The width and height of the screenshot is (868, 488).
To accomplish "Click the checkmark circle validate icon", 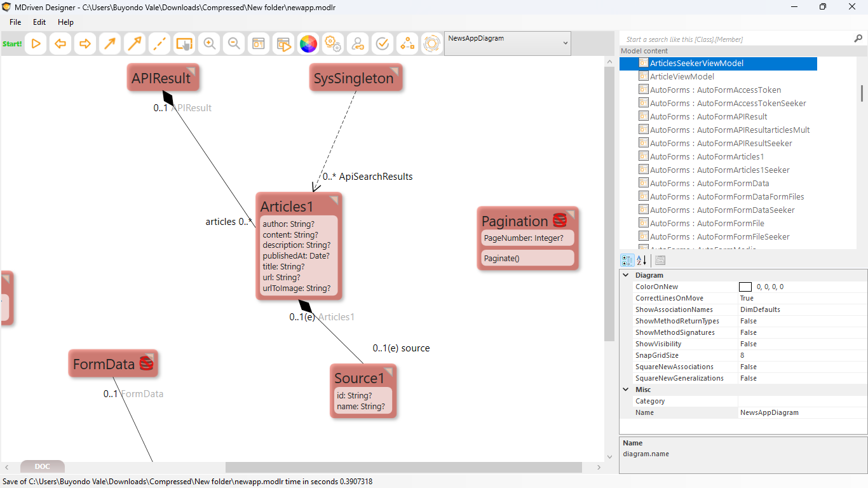I will pyautogui.click(x=383, y=44).
